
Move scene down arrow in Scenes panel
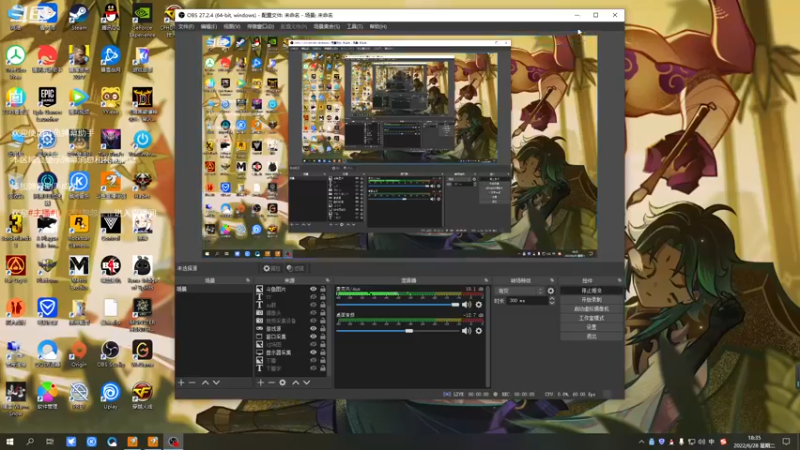tap(216, 382)
